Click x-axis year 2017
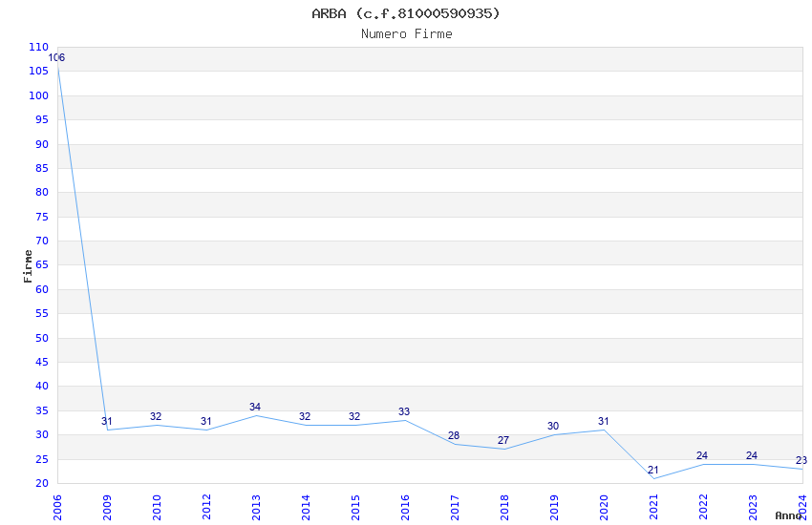This screenshot has width=812, height=525. coord(455,508)
